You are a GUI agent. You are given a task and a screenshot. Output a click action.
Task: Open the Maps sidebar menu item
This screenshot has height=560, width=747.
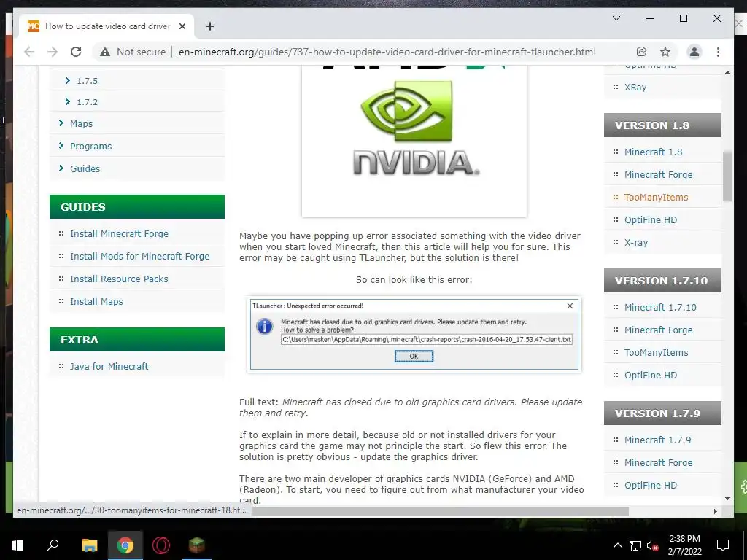(x=82, y=124)
